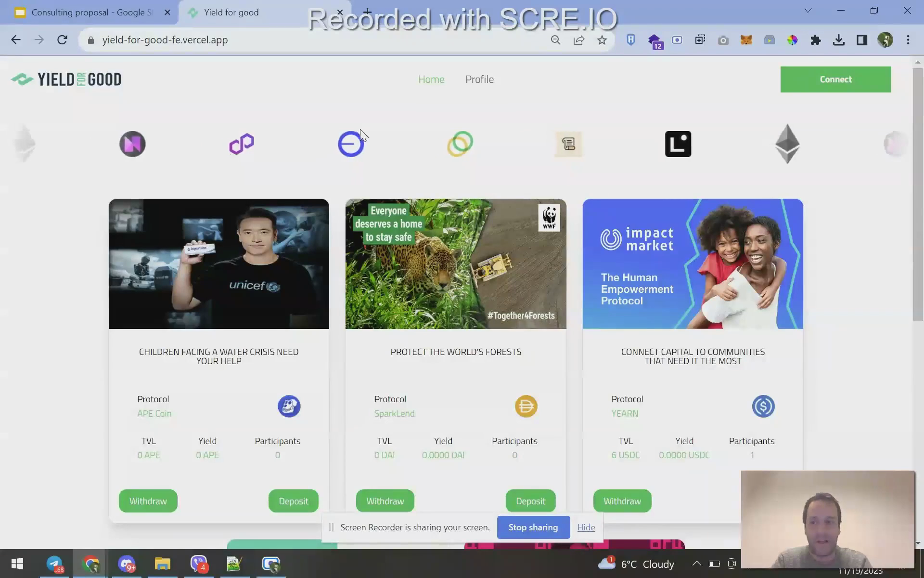Bookmark this page with the star
Image resolution: width=924 pixels, height=578 pixels.
tap(602, 40)
